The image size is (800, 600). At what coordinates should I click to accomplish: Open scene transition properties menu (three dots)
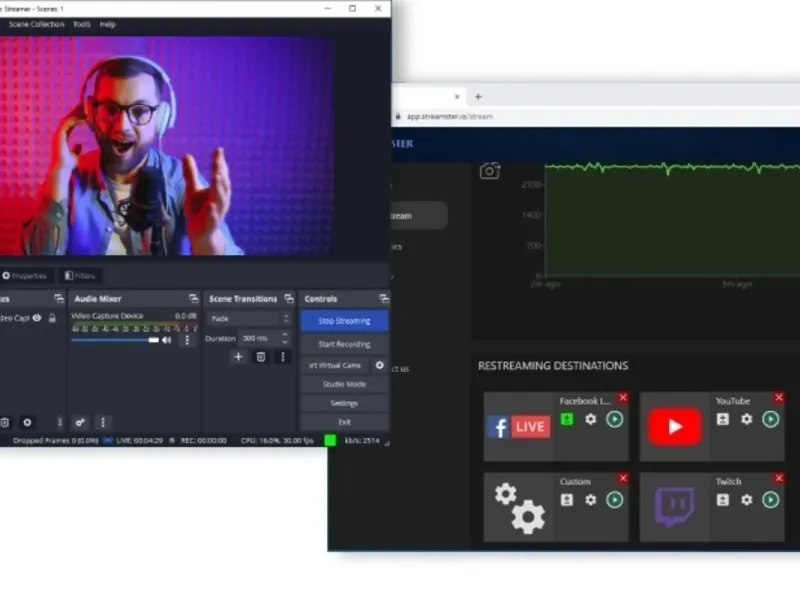coord(283,357)
